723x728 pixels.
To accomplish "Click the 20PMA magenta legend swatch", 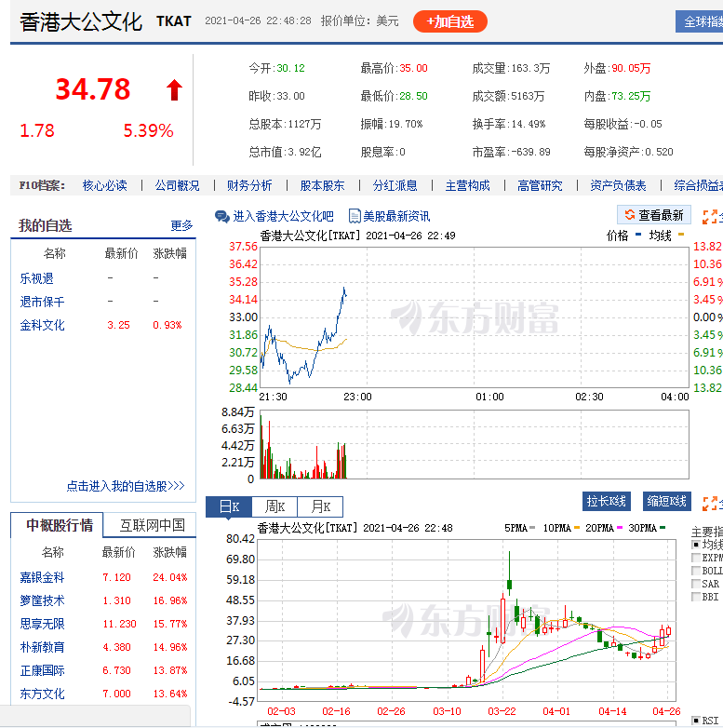I will pyautogui.click(x=619, y=528).
